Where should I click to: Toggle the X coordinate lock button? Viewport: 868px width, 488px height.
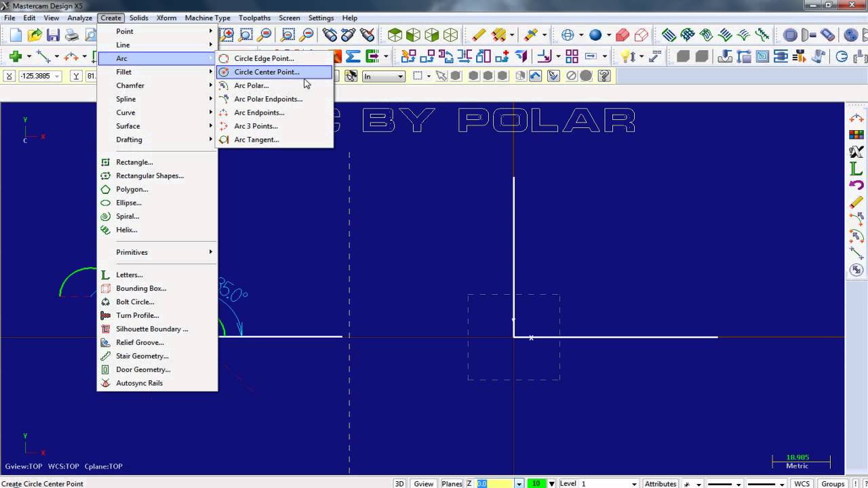click(x=9, y=76)
